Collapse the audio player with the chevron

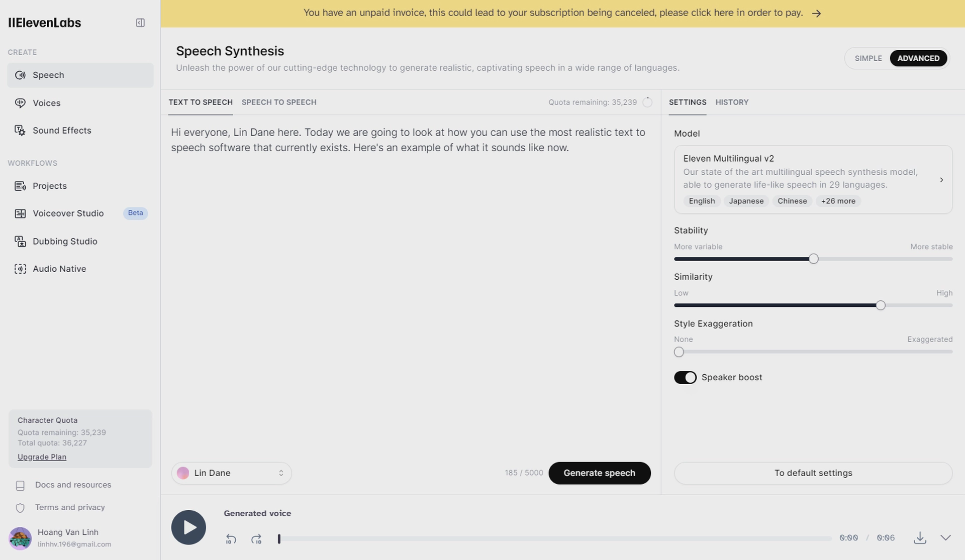tap(945, 538)
